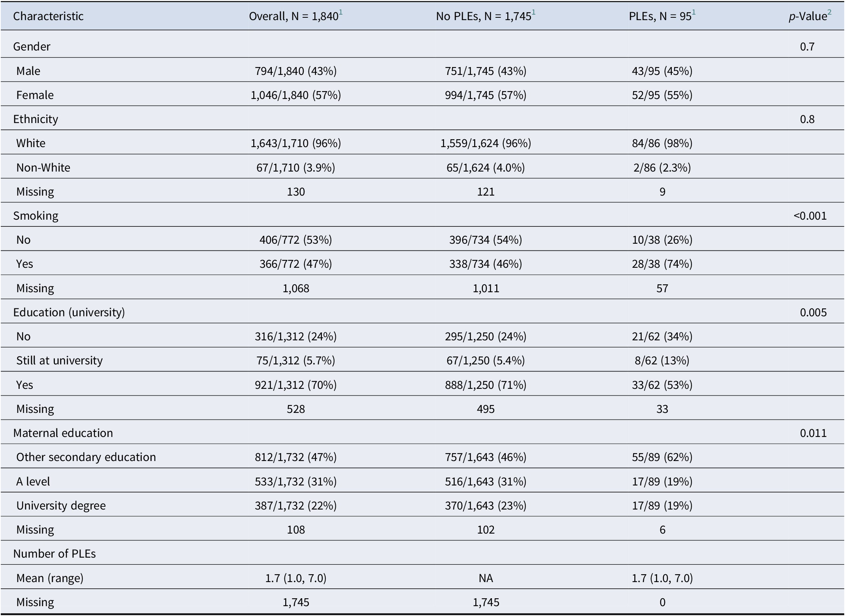Viewport: 845px width, 616px height.
Task: Click the Maternal education row label
Action: pyautogui.click(x=63, y=433)
